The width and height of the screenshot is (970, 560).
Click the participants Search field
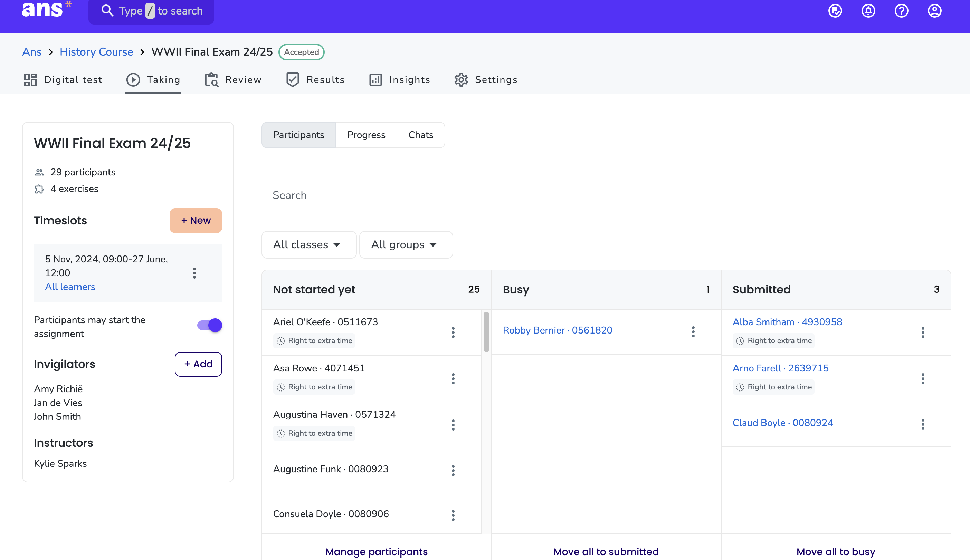606,195
